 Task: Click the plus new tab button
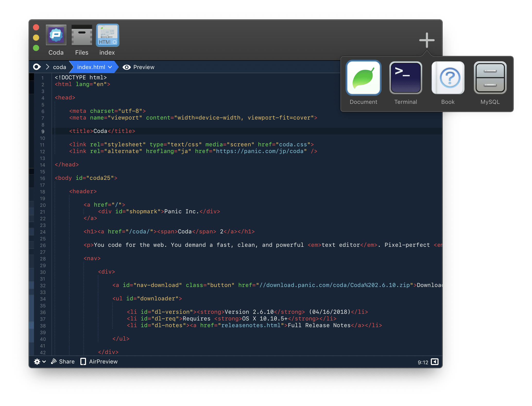427,40
